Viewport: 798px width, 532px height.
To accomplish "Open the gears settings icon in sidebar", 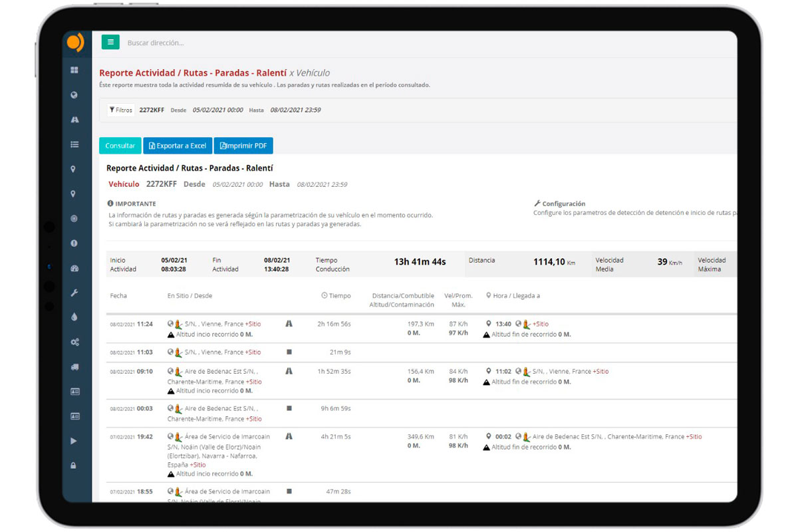I will point(74,342).
